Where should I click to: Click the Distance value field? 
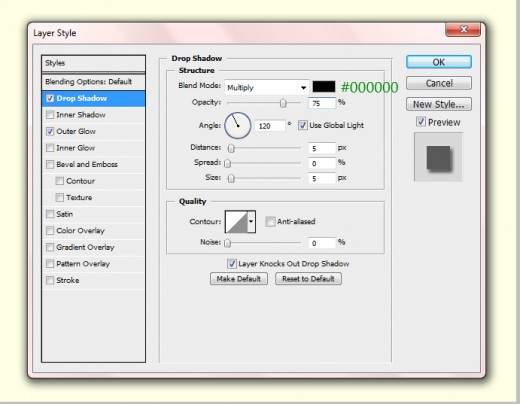(321, 148)
